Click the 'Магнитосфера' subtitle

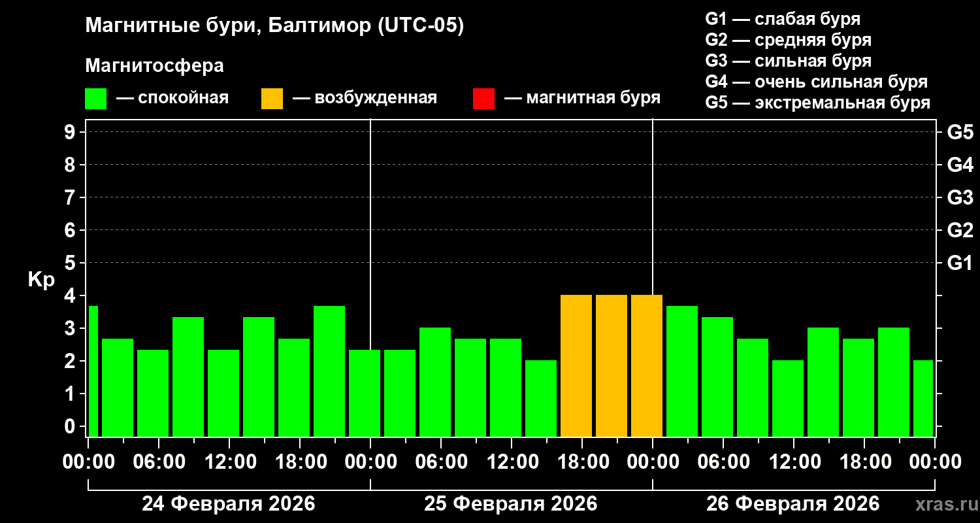(x=154, y=66)
